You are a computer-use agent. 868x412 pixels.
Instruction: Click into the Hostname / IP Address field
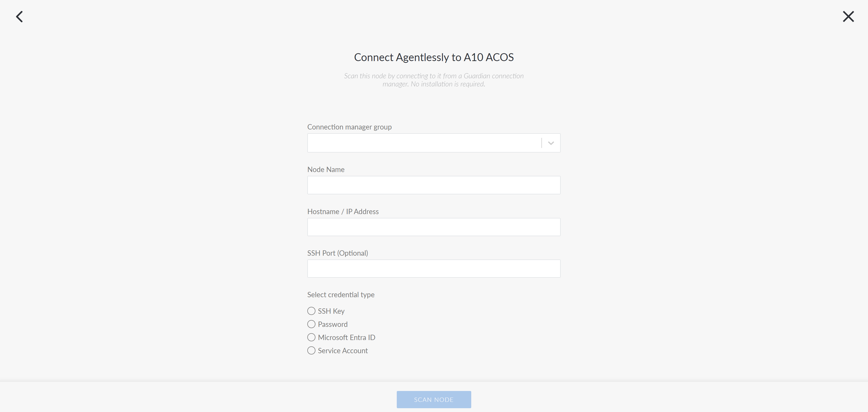(x=434, y=227)
